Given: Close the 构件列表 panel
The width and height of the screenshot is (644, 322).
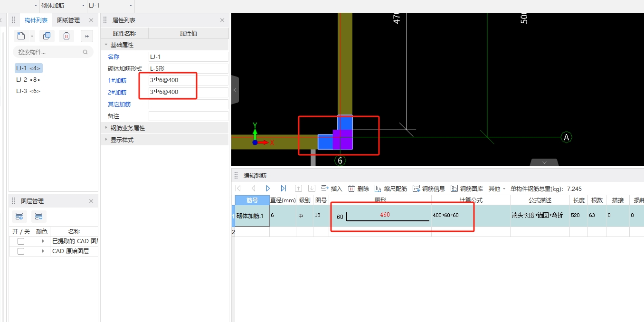Looking at the screenshot, I should 91,20.
